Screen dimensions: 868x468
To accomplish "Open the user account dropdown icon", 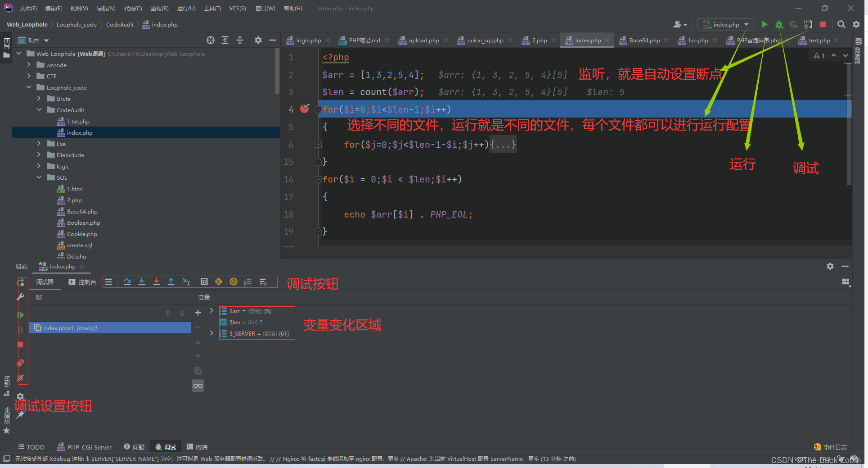I will (x=680, y=24).
